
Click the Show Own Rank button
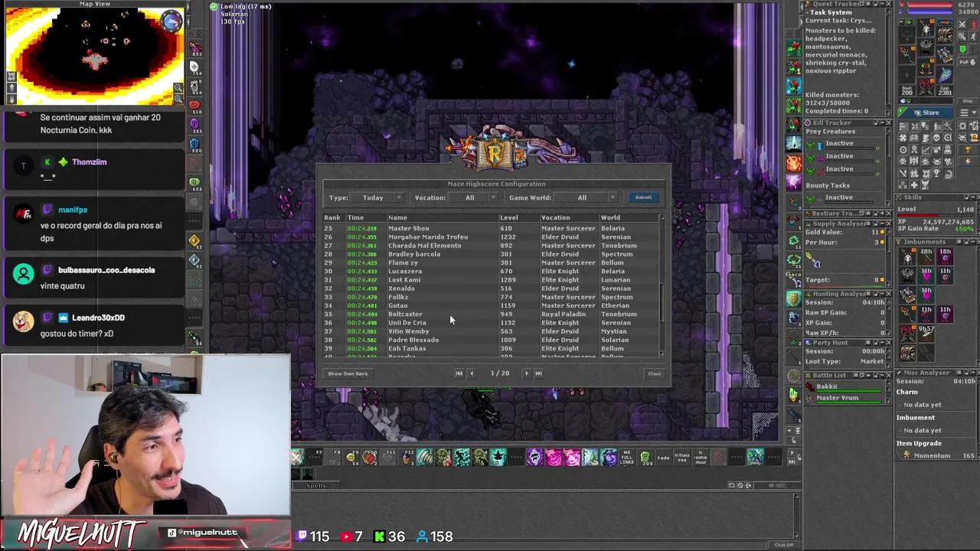click(348, 373)
